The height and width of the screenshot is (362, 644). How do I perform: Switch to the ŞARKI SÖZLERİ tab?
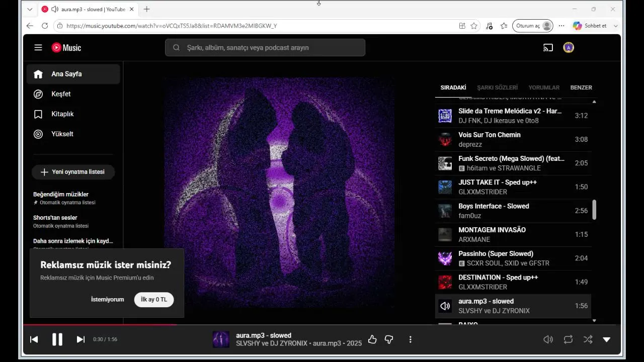(x=497, y=87)
